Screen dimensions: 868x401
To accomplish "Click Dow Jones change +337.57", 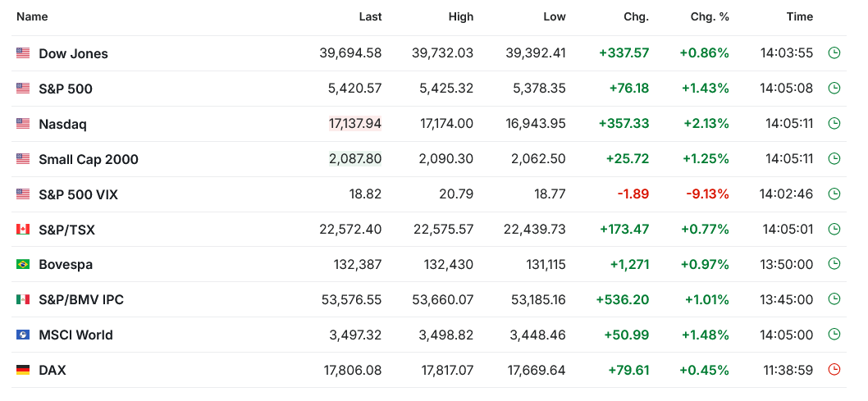I will 624,53.
